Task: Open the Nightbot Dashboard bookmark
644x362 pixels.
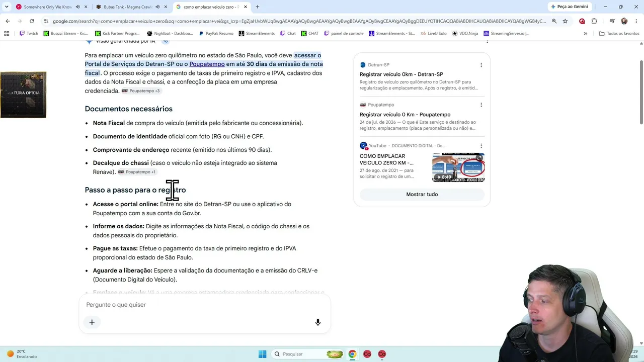Action: (170, 34)
